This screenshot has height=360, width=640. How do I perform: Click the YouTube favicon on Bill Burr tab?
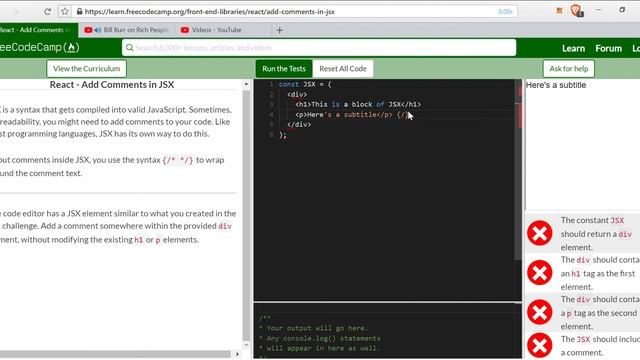[x=88, y=30]
